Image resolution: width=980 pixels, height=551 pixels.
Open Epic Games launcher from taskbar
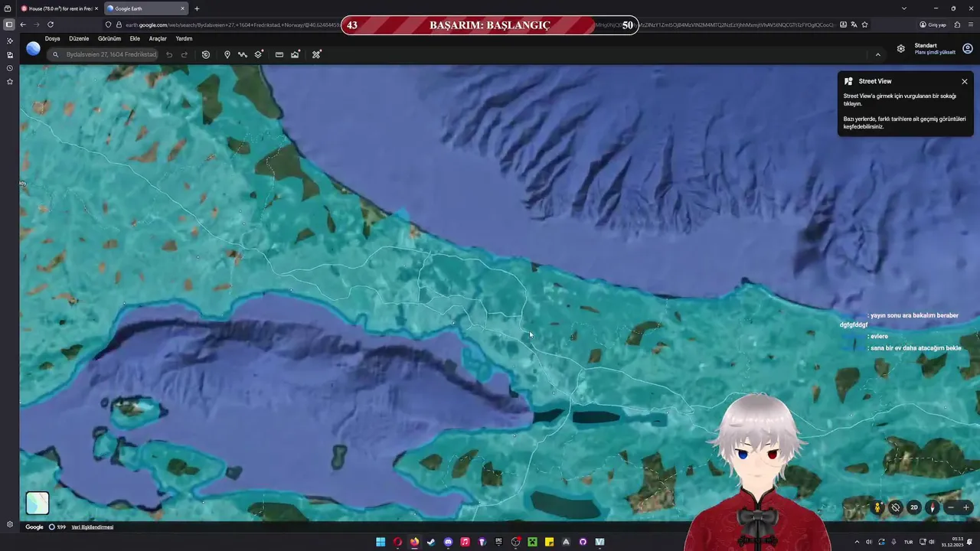pyautogui.click(x=498, y=542)
